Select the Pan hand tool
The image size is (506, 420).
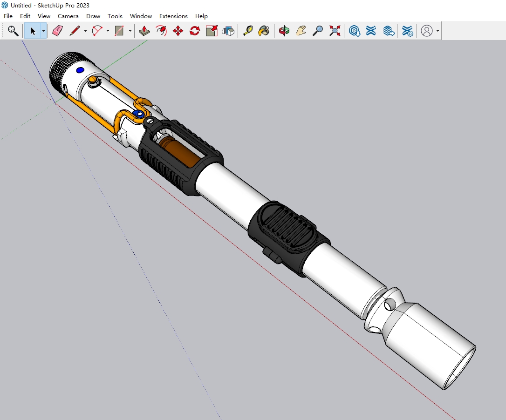[x=301, y=31]
